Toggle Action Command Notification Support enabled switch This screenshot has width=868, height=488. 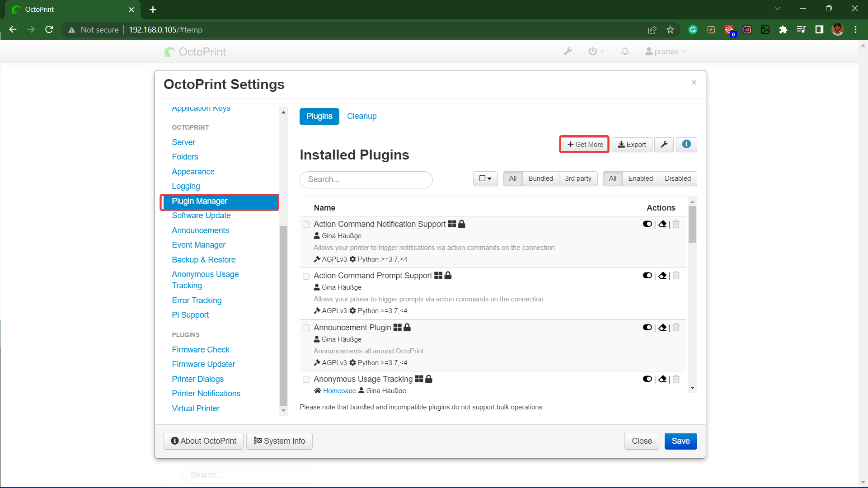647,224
